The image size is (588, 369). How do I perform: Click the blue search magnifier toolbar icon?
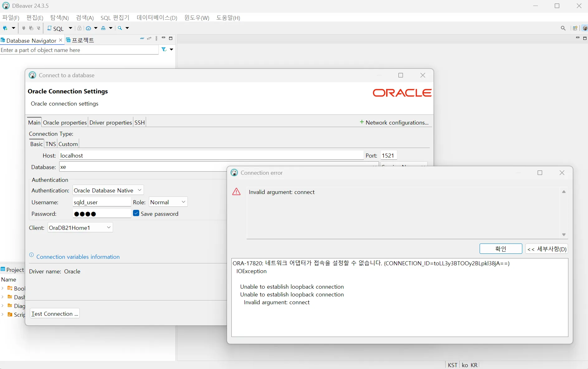click(120, 28)
